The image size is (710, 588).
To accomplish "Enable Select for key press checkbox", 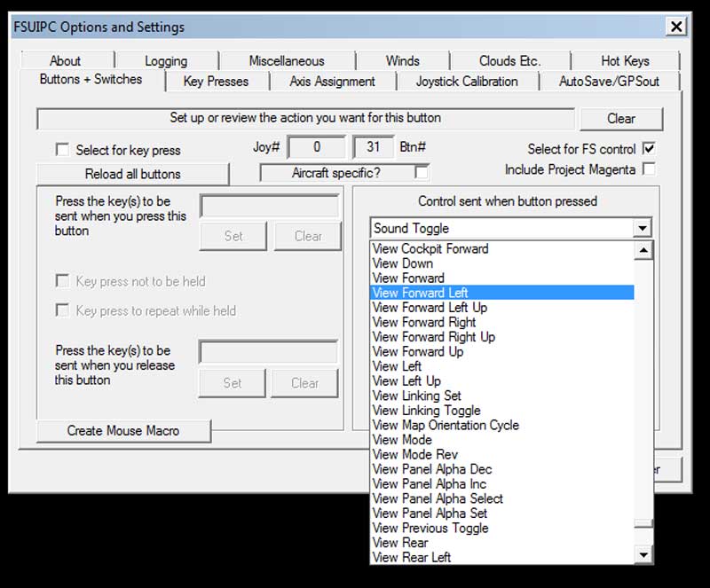I will [62, 149].
